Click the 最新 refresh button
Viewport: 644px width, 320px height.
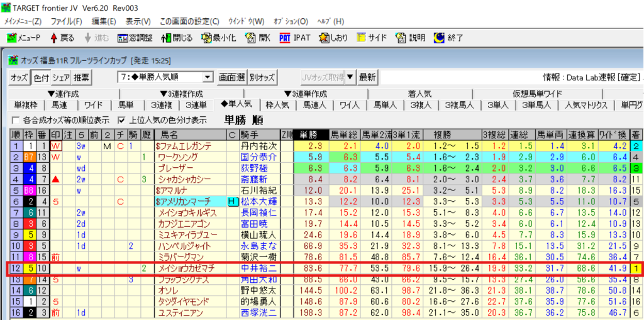tap(367, 77)
